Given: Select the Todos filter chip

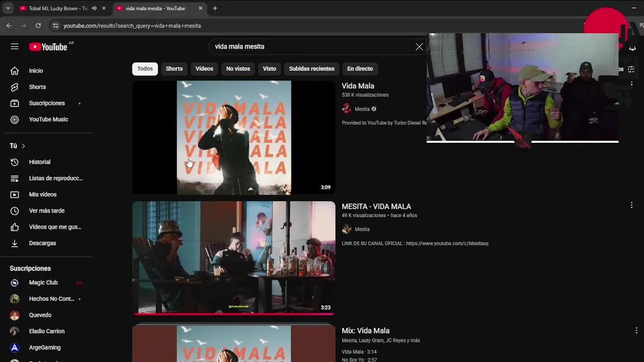Looking at the screenshot, I should pos(145,69).
